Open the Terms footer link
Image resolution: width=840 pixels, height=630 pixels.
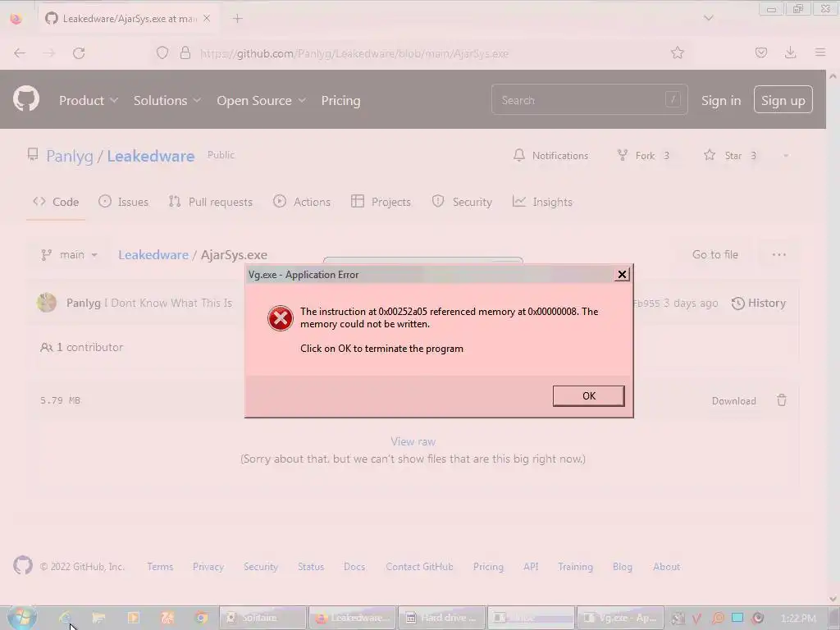click(x=160, y=567)
